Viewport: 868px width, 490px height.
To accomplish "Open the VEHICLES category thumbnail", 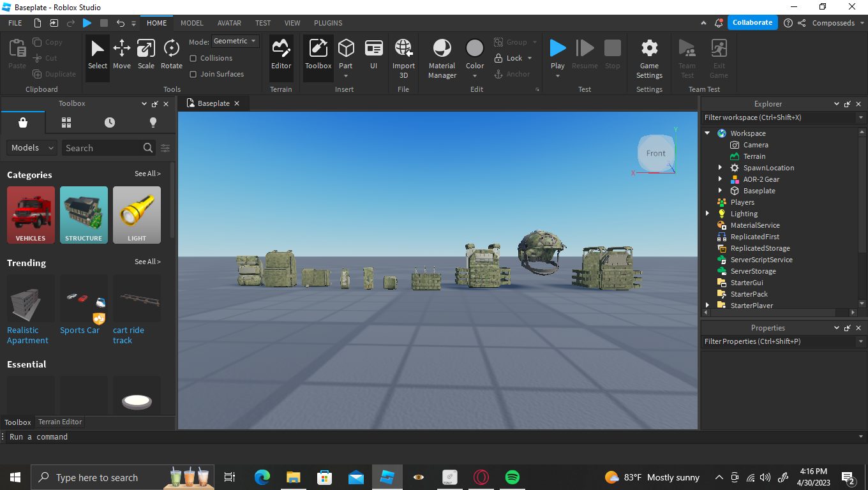I will 31,215.
